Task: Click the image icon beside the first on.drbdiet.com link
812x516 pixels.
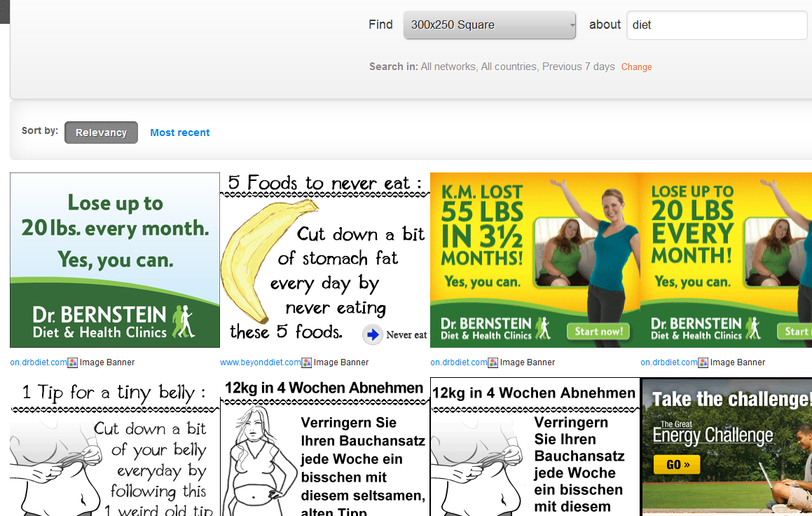Action: click(x=72, y=362)
